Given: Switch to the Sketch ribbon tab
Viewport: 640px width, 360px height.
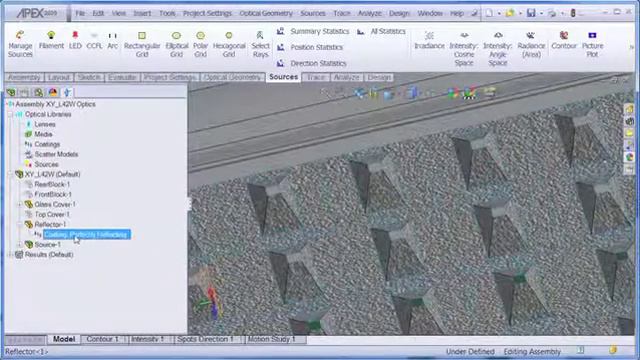Looking at the screenshot, I should [x=89, y=77].
